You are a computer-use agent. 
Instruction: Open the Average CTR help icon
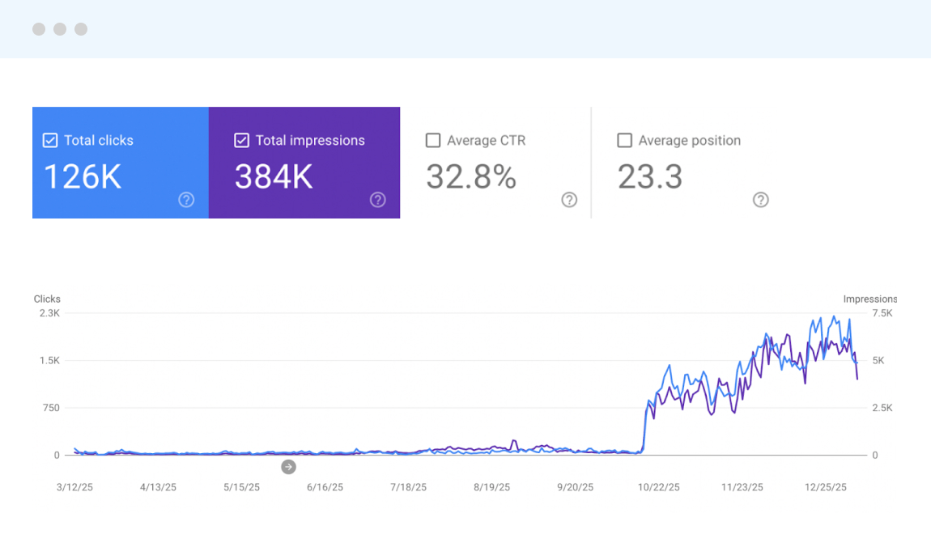tap(569, 200)
